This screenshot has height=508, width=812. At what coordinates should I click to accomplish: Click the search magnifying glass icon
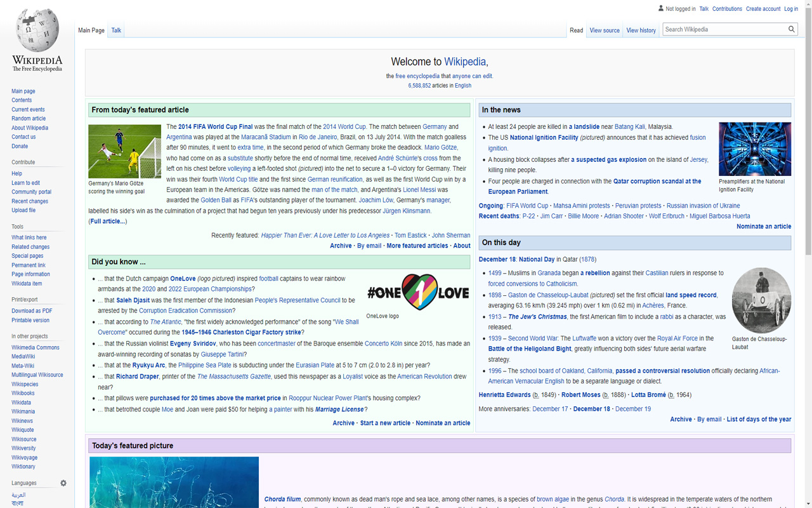(x=791, y=29)
